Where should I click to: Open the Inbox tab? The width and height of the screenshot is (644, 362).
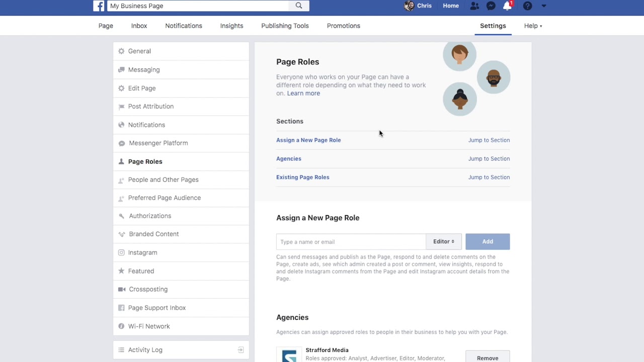pyautogui.click(x=139, y=26)
